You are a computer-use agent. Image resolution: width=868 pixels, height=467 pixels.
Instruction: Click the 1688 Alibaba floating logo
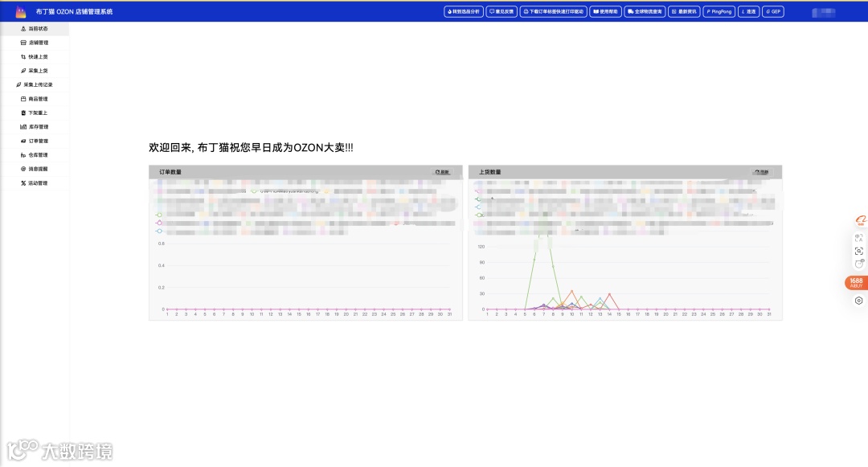pos(860,221)
